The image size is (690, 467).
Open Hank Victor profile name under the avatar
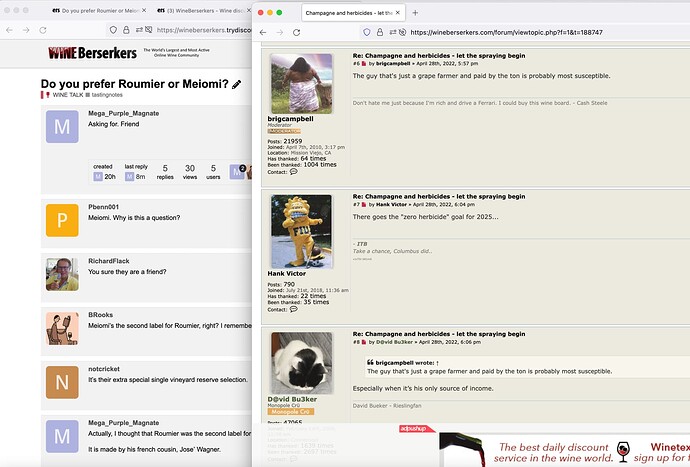tap(286, 273)
